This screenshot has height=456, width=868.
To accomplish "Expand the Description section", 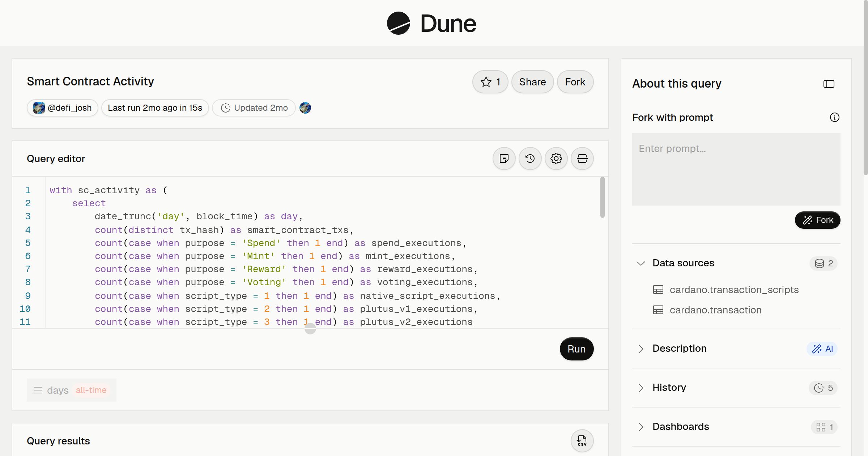I will point(641,349).
